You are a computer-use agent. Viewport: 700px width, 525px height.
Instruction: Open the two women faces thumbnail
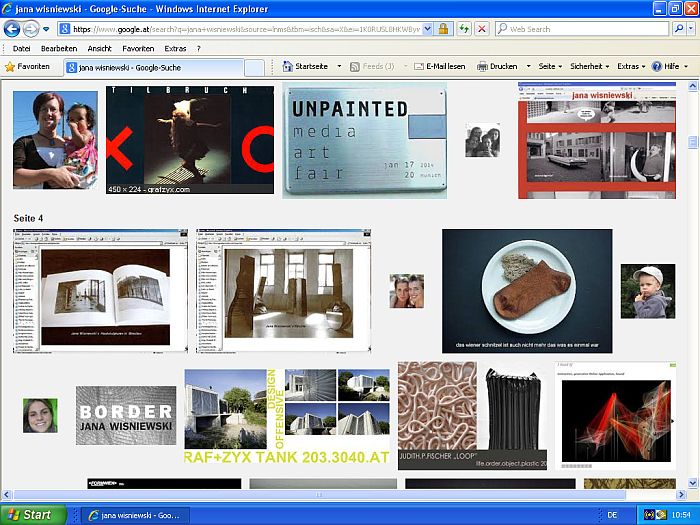coord(407,291)
